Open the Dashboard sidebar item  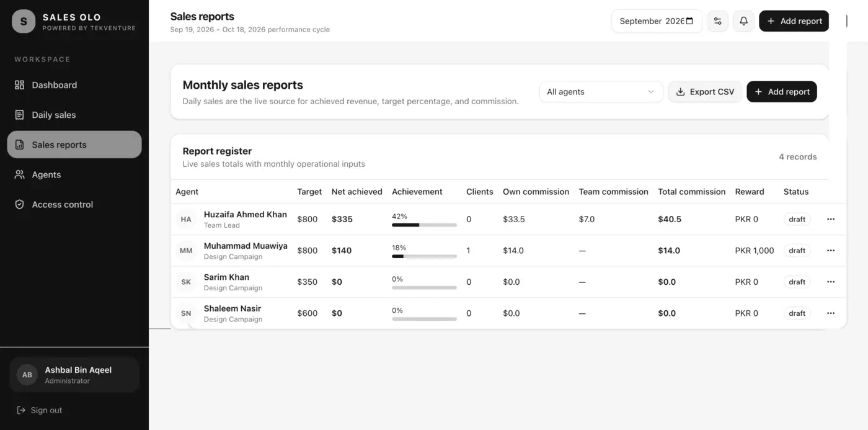pyautogui.click(x=74, y=85)
